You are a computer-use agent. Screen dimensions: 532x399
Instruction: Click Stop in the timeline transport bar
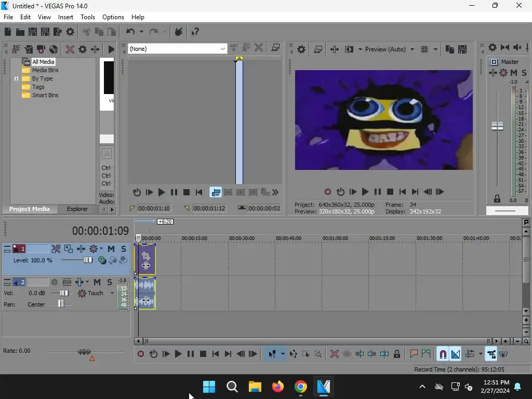(203, 354)
